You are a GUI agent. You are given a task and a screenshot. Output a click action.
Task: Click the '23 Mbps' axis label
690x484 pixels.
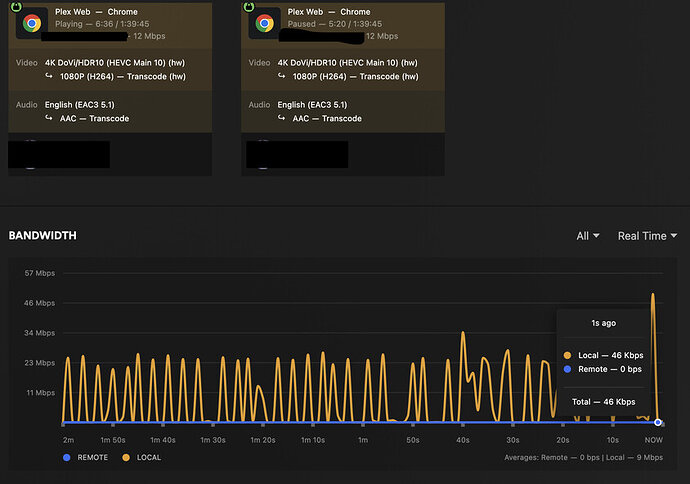tap(40, 363)
